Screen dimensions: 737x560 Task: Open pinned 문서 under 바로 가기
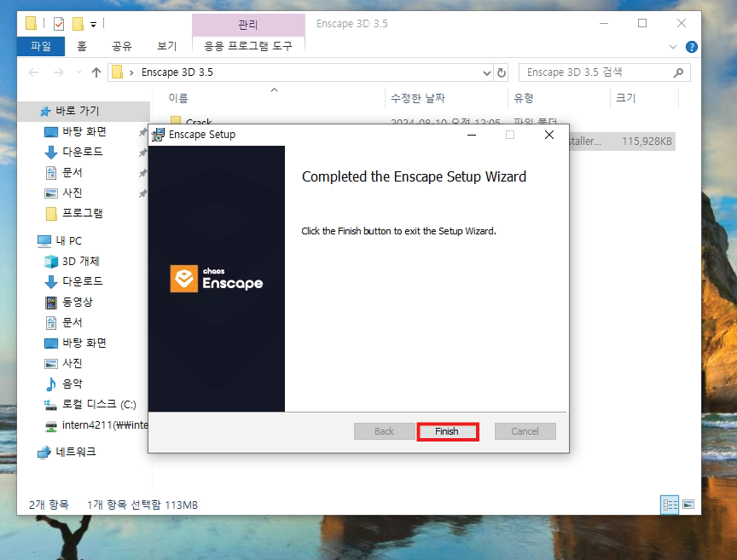(72, 172)
